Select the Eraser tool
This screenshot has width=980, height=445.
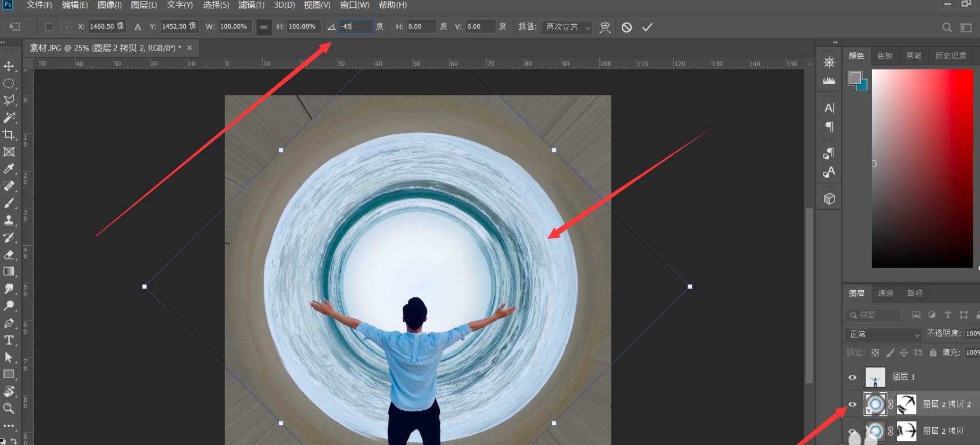point(9,255)
